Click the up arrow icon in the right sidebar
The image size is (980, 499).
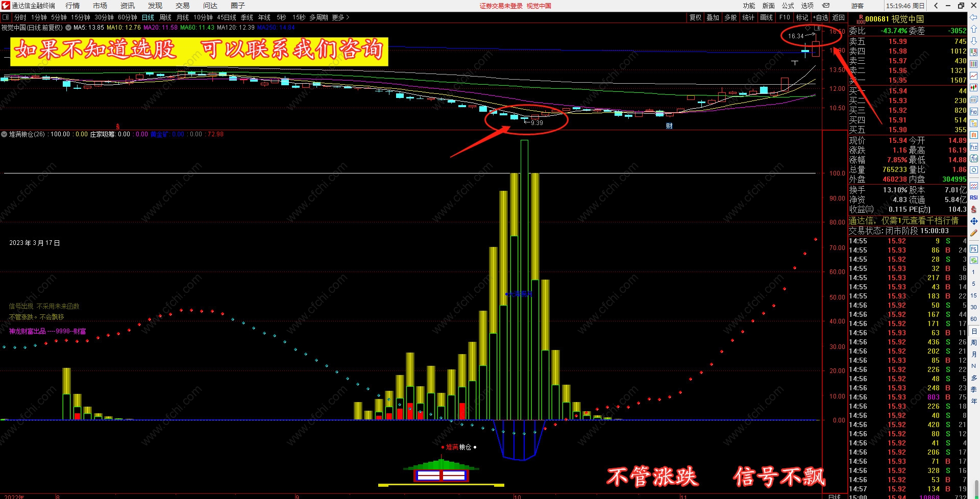click(973, 29)
